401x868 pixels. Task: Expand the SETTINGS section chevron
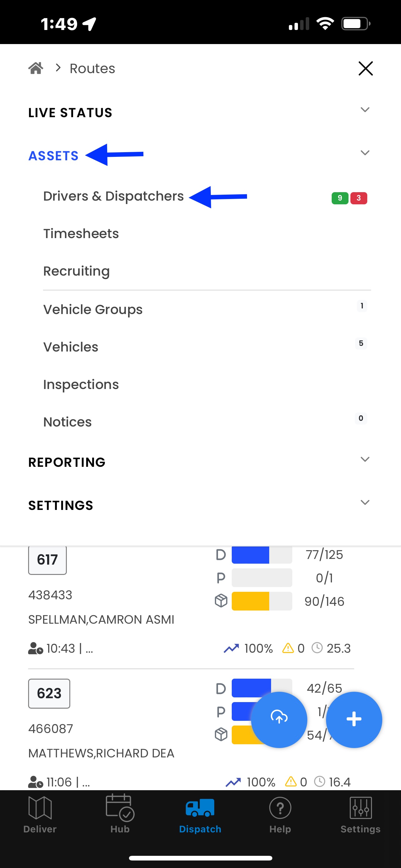tap(365, 502)
